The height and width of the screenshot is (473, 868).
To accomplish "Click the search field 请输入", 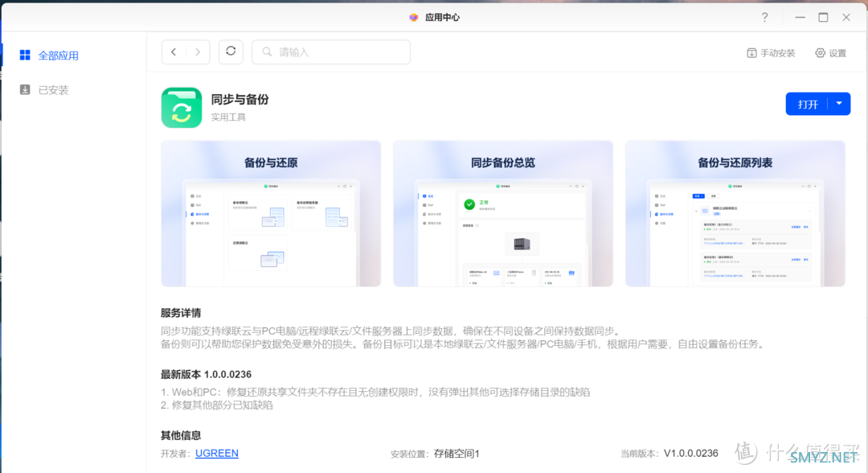I will (x=331, y=52).
